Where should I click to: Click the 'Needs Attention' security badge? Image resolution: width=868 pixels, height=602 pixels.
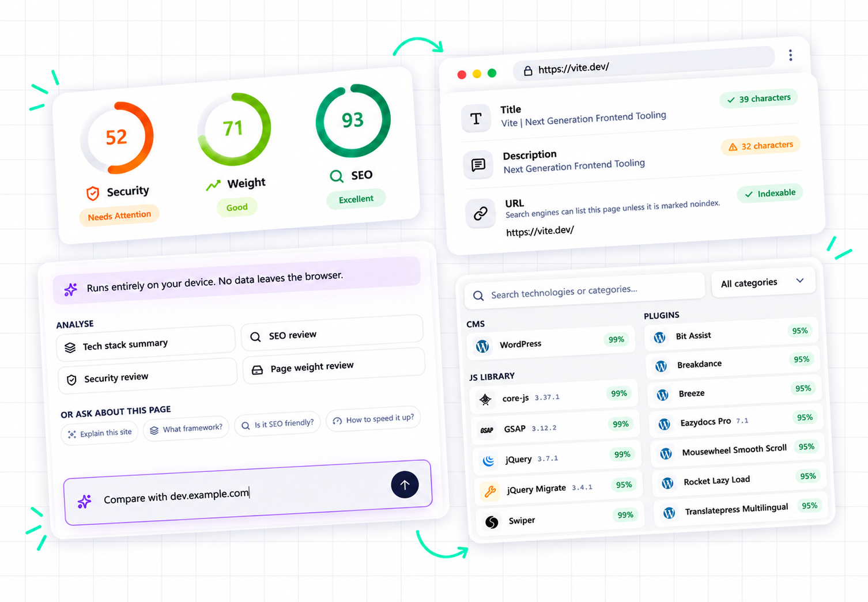pyautogui.click(x=119, y=216)
